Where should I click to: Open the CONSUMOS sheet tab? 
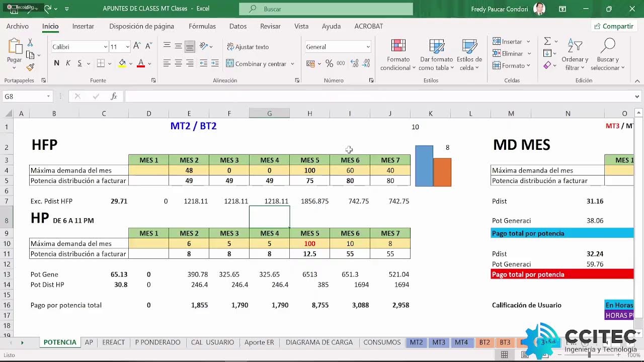[382, 342]
